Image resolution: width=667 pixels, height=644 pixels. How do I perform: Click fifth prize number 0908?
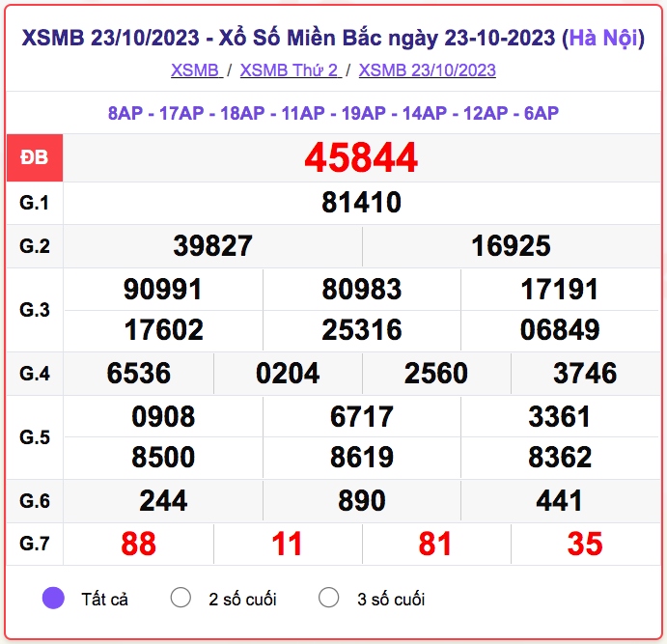coord(163,416)
